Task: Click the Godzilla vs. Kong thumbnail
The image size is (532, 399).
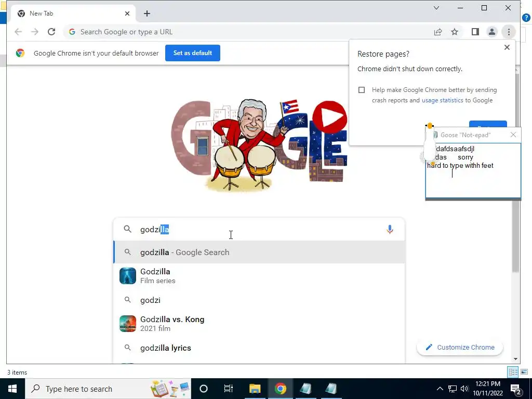Action: coord(128,324)
